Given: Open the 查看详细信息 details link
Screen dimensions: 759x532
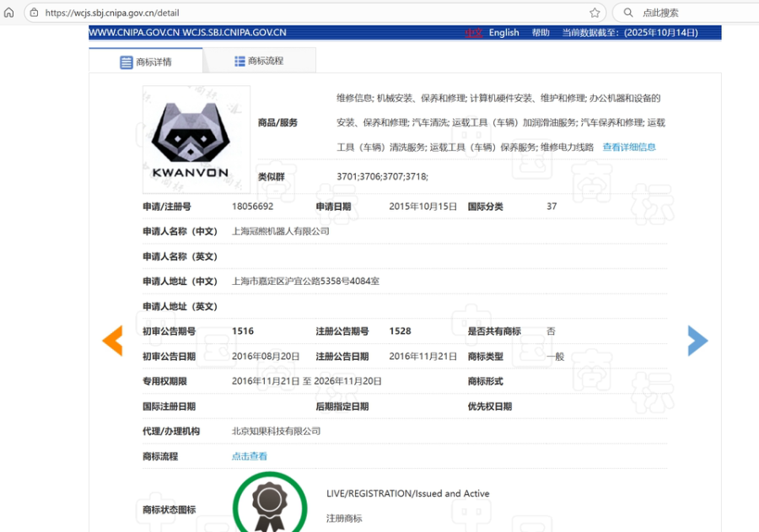Looking at the screenshot, I should coord(629,146).
